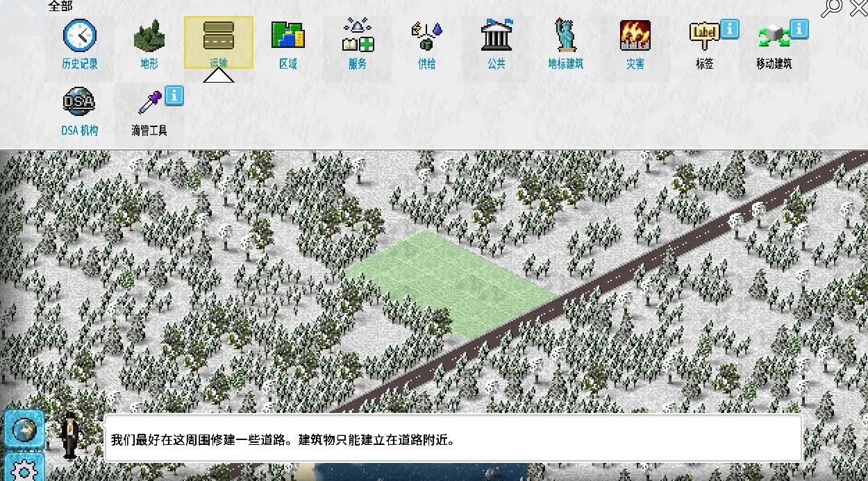The height and width of the screenshot is (481, 868).
Task: Open the DSA 机构 category
Action: (79, 104)
